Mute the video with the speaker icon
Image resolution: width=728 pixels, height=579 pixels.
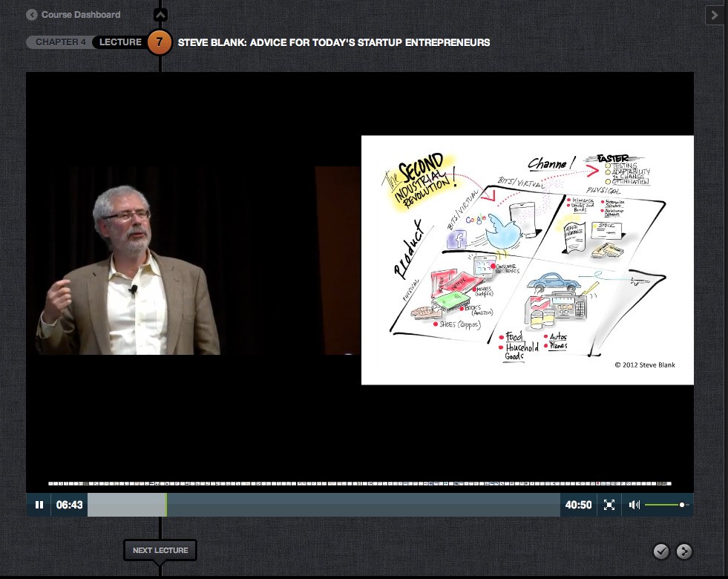tap(634, 505)
